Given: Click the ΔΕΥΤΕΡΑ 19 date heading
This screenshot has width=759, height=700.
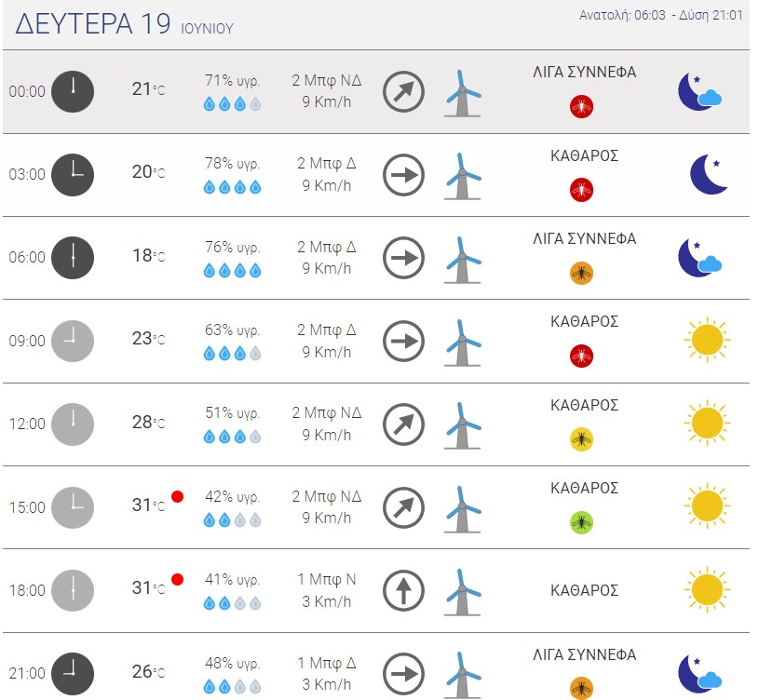Looking at the screenshot, I should click(x=93, y=23).
